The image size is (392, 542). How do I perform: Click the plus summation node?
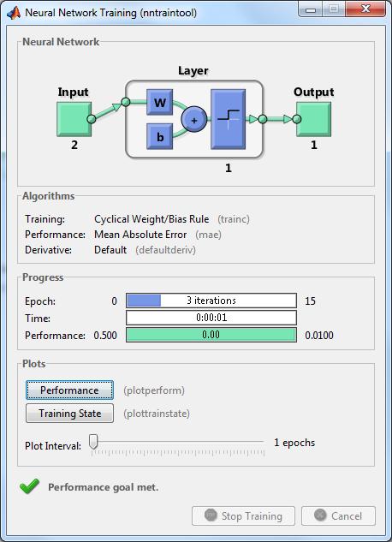(x=194, y=120)
